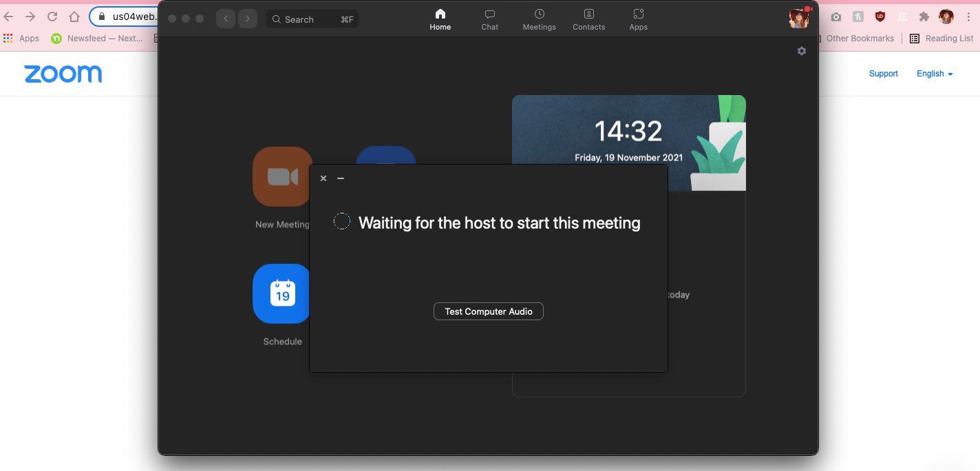This screenshot has width=980, height=471.
Task: Start a New Meeting via orange camera icon
Action: [282, 176]
